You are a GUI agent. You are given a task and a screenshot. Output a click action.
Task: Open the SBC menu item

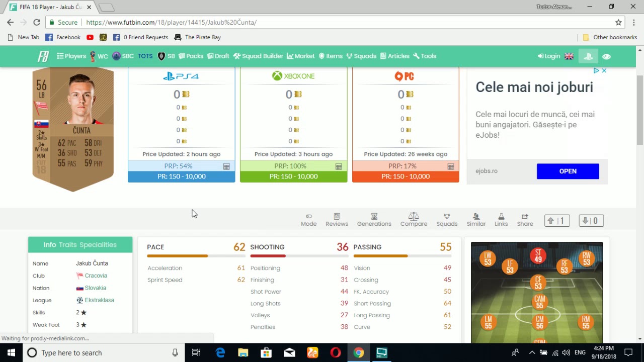pos(123,56)
